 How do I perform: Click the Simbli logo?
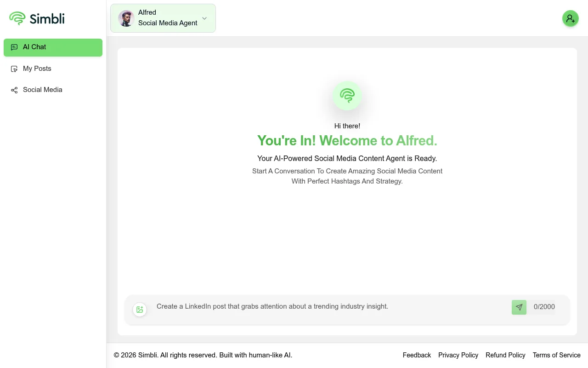pyautogui.click(x=37, y=18)
